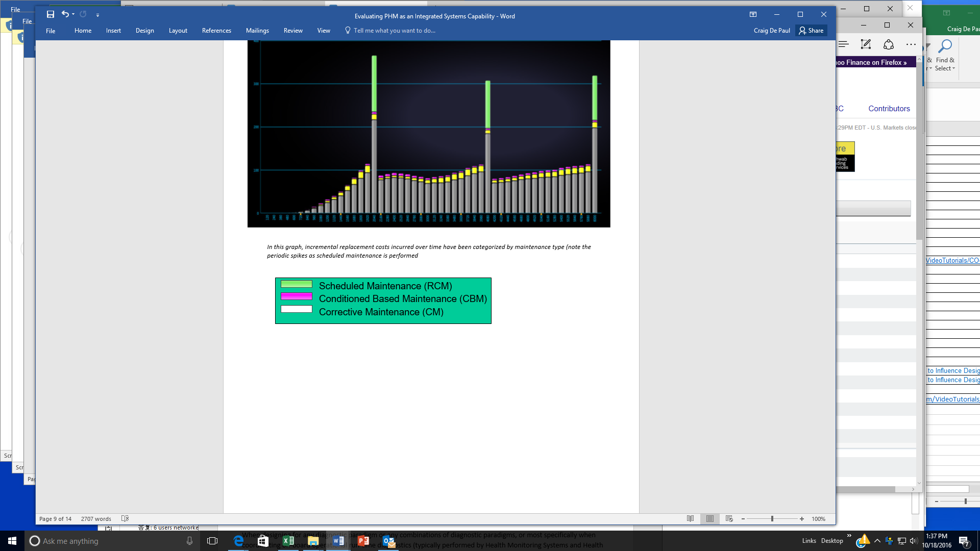
Task: Click the zoom slider handle
Action: coord(772,519)
